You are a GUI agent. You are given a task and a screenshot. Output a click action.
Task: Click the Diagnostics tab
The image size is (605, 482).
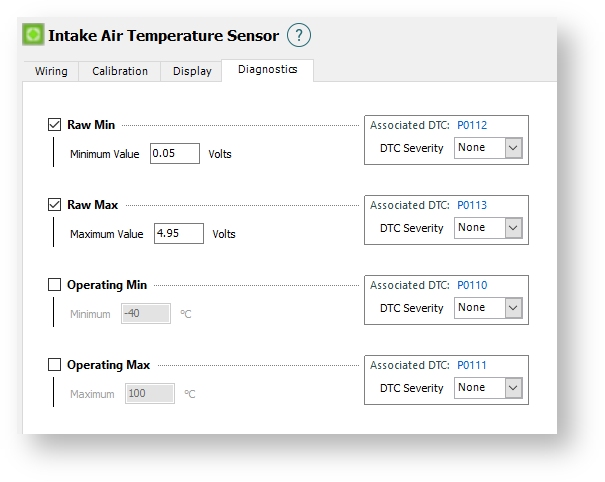[267, 70]
